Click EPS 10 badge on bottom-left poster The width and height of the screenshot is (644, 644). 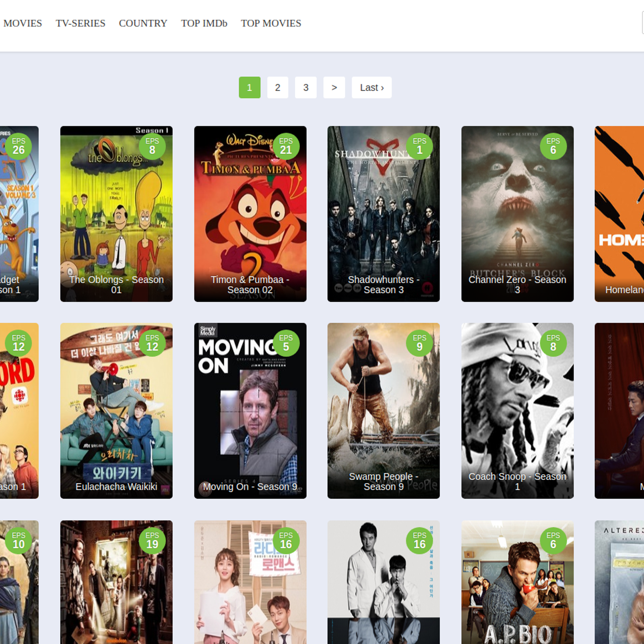click(19, 541)
